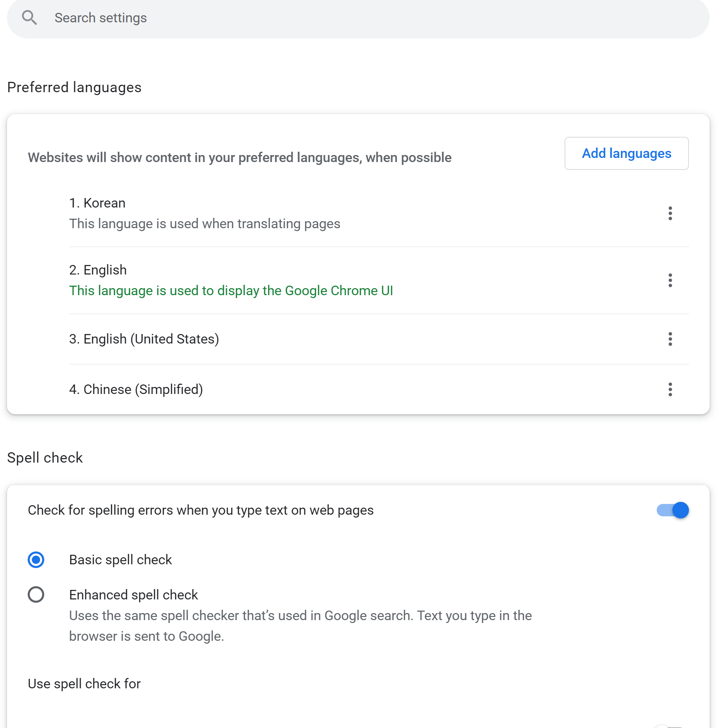
Task: Open three-dot menu for English (United States)
Action: 670,339
